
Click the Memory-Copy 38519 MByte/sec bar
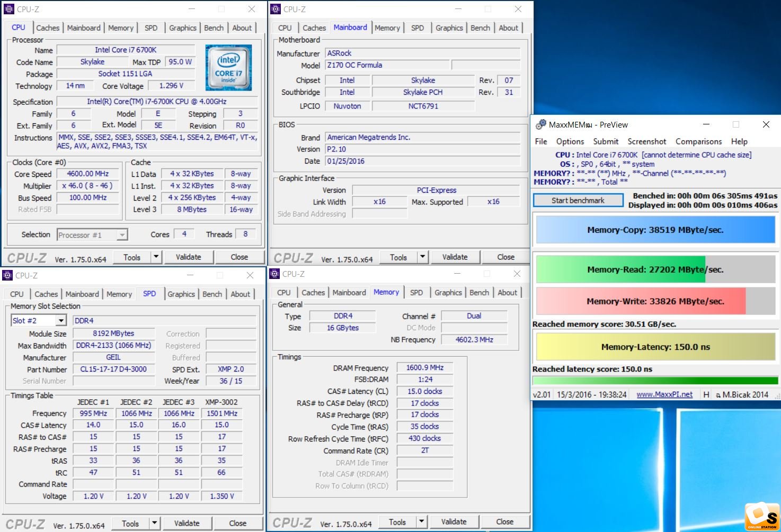(x=655, y=230)
